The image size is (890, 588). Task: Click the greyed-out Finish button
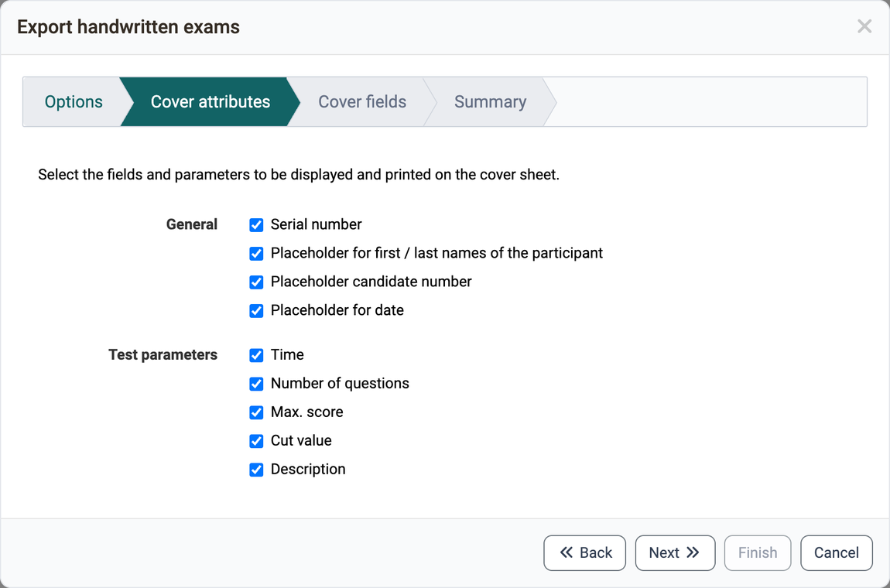[757, 553]
